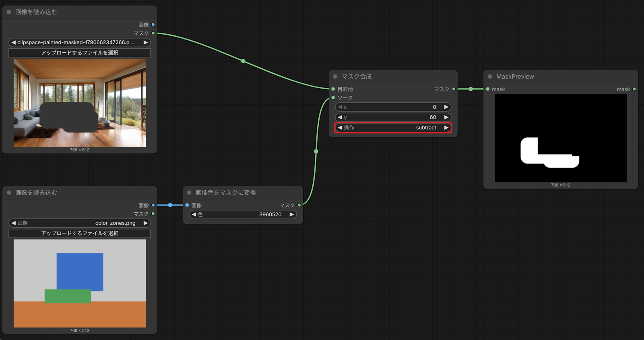This screenshot has height=340, width=644.
Task: Click the マスク output port of the color_zones.png loader node
Action: 153,214
